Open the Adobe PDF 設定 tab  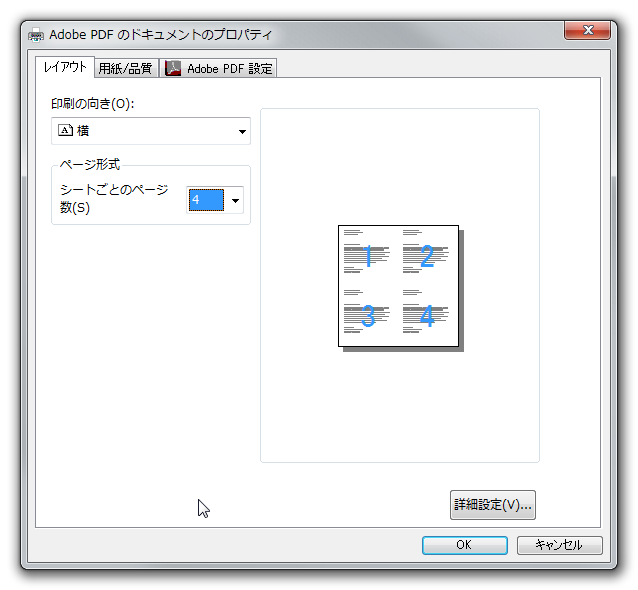[218, 68]
